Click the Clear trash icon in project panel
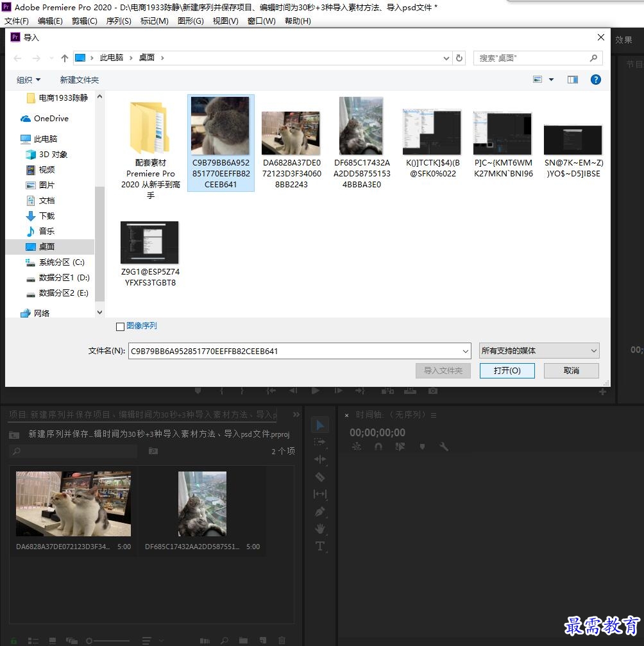This screenshot has width=644, height=646. 282,641
